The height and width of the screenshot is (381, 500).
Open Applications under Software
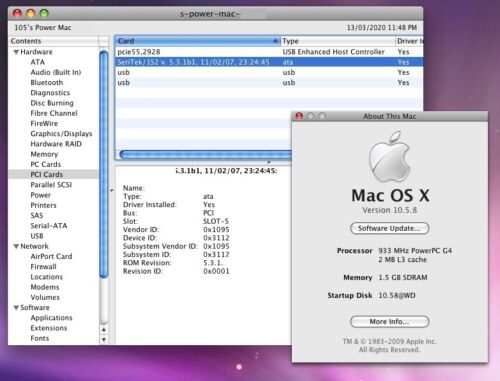tap(51, 318)
